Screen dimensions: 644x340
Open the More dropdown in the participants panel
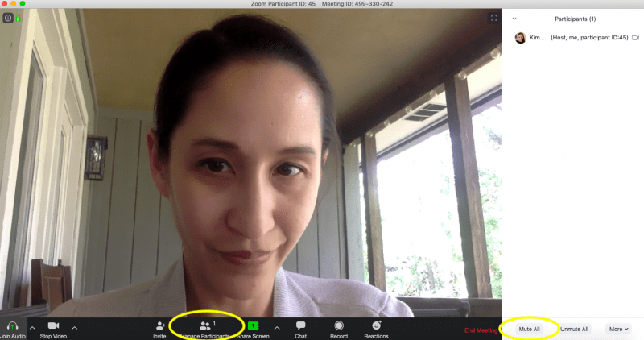tap(618, 329)
